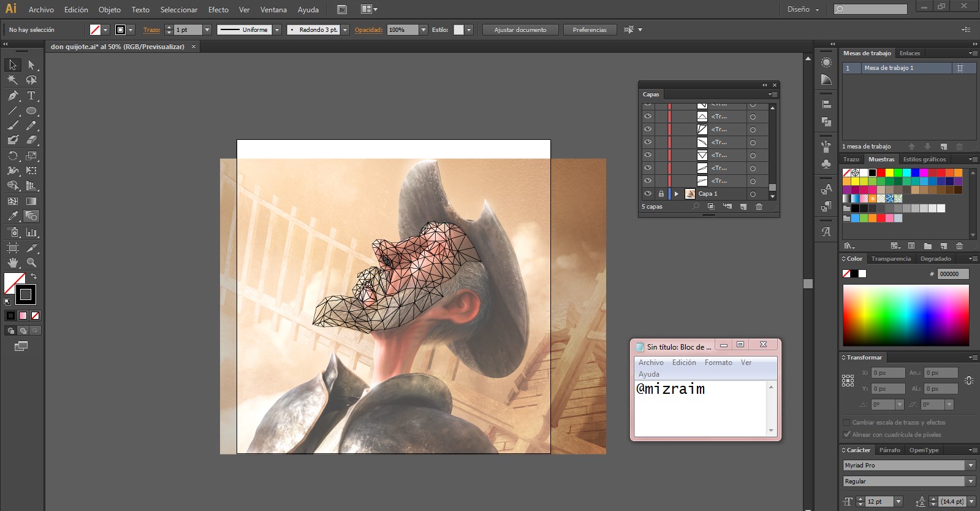Activate the Zoom magnifier tool
The image size is (980, 511).
[x=31, y=263]
